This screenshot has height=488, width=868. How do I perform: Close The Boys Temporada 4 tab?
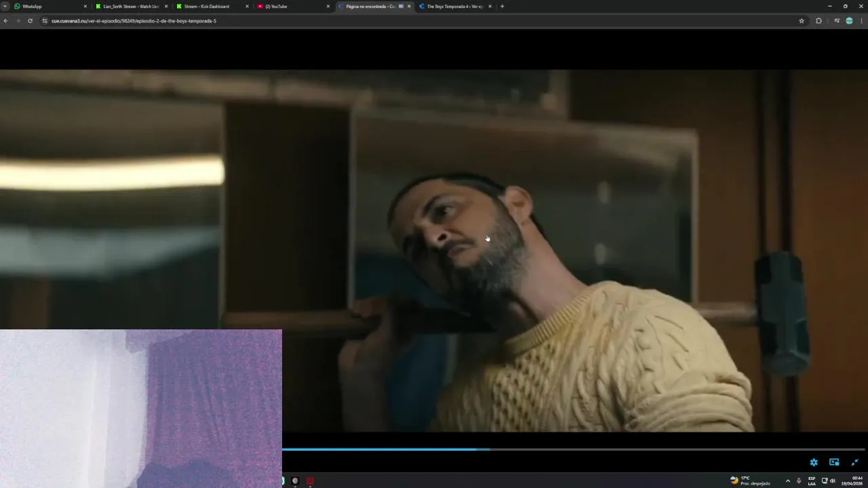pyautogui.click(x=490, y=6)
